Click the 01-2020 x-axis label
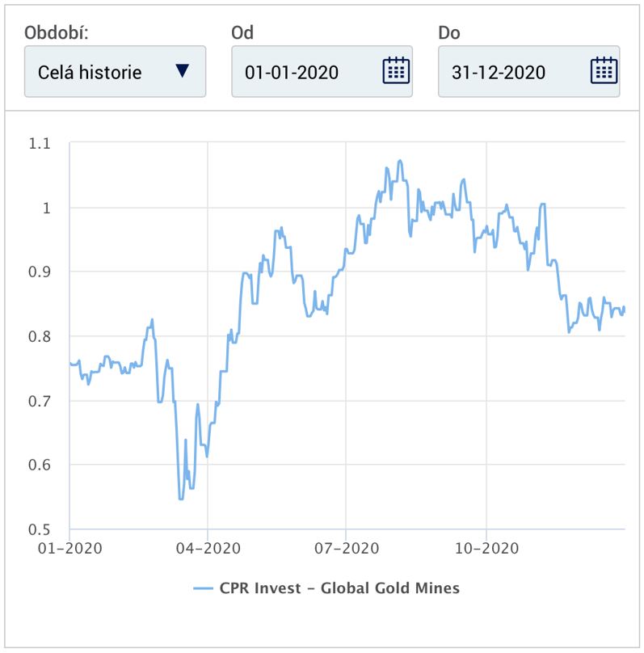The width and height of the screenshot is (644, 653). 69,547
